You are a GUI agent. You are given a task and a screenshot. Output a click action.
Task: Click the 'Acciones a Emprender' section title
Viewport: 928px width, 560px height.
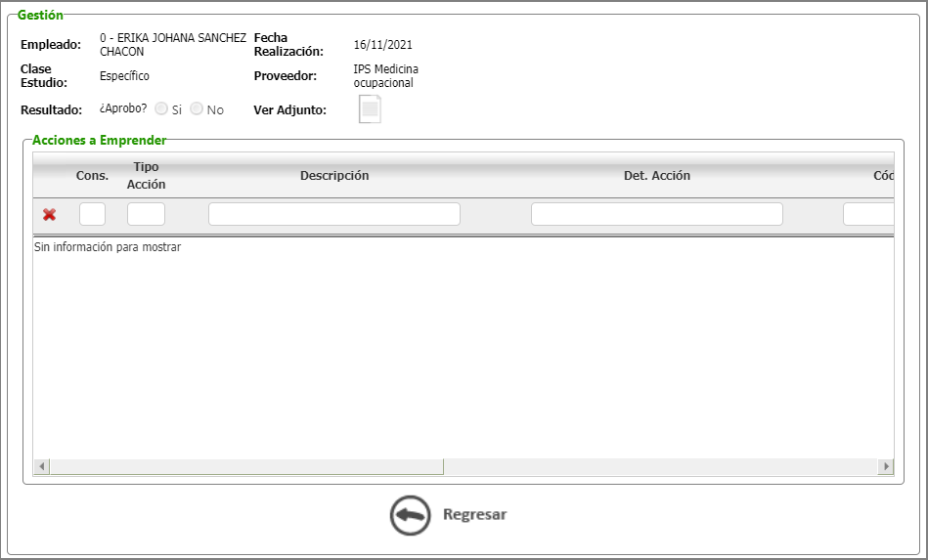click(x=100, y=140)
